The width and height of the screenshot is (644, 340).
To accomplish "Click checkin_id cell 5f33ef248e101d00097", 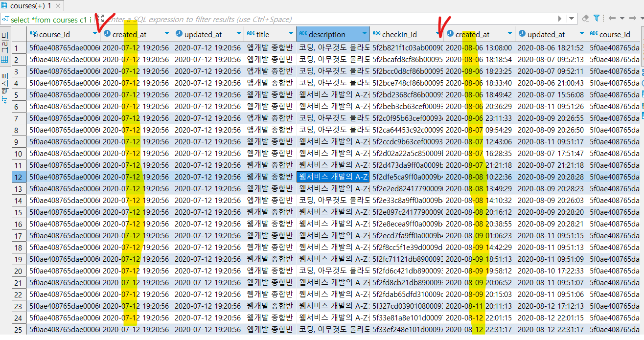I will [407, 329].
